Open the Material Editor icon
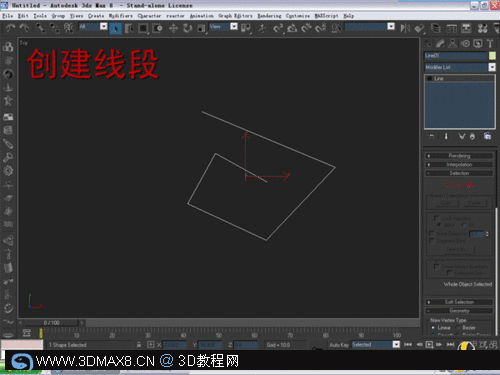 [x=482, y=28]
